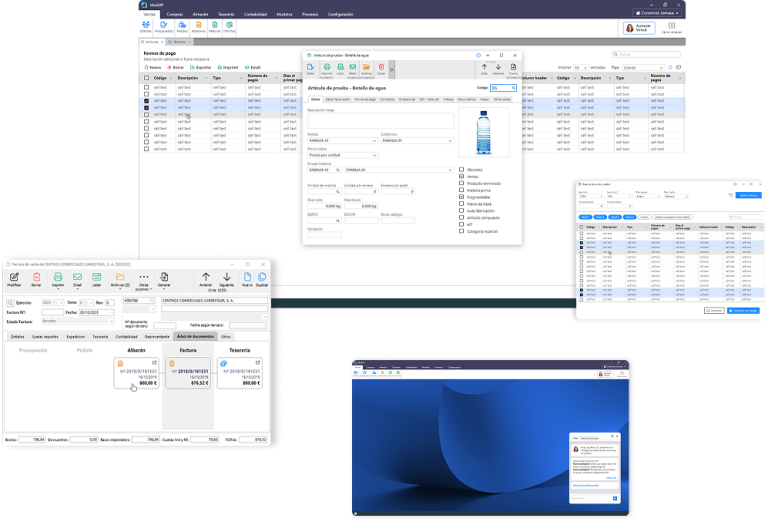Click the red Borrar trash icon in invoice window
This screenshot has width=768, height=522.
[x=36, y=280]
